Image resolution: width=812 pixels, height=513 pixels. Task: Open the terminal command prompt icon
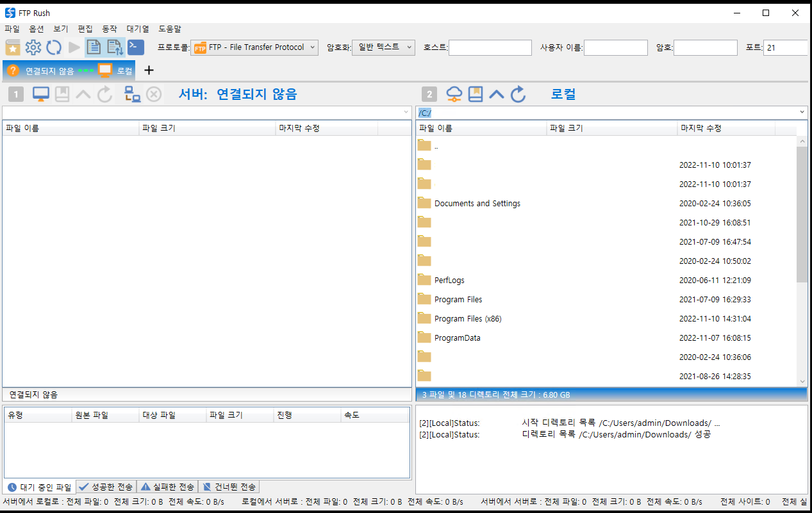tap(136, 47)
